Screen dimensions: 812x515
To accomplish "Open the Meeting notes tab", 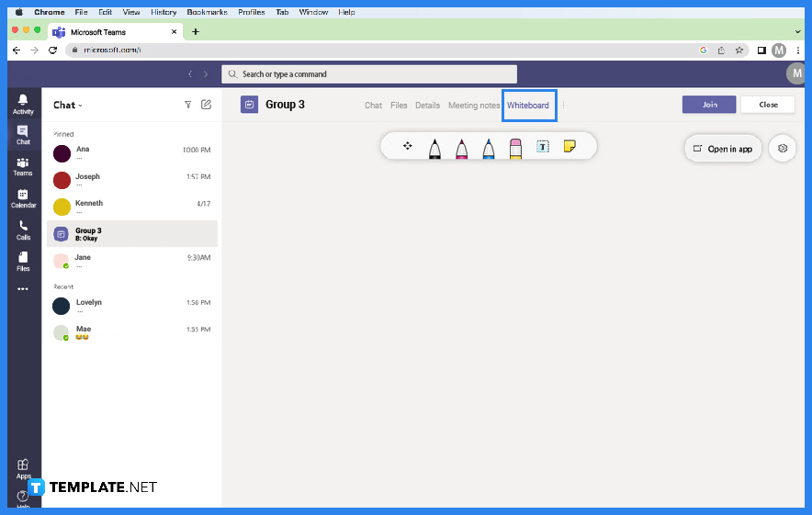I will [x=474, y=105].
